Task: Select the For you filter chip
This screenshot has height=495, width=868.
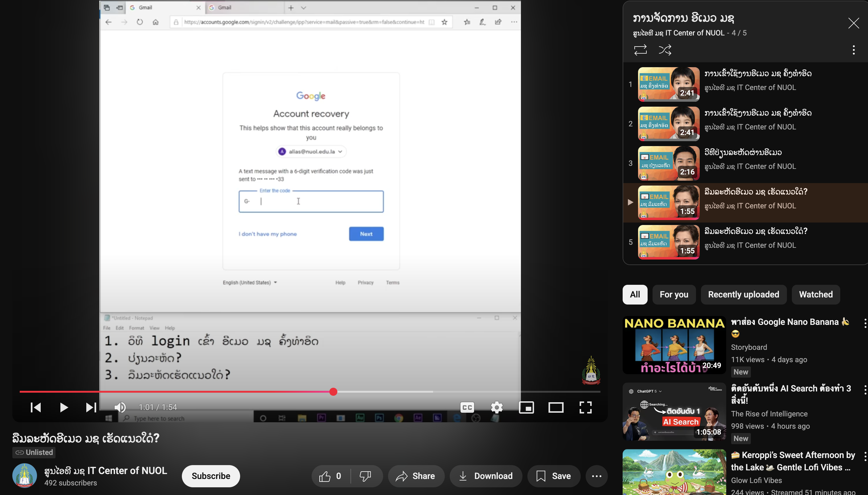Action: click(x=674, y=294)
